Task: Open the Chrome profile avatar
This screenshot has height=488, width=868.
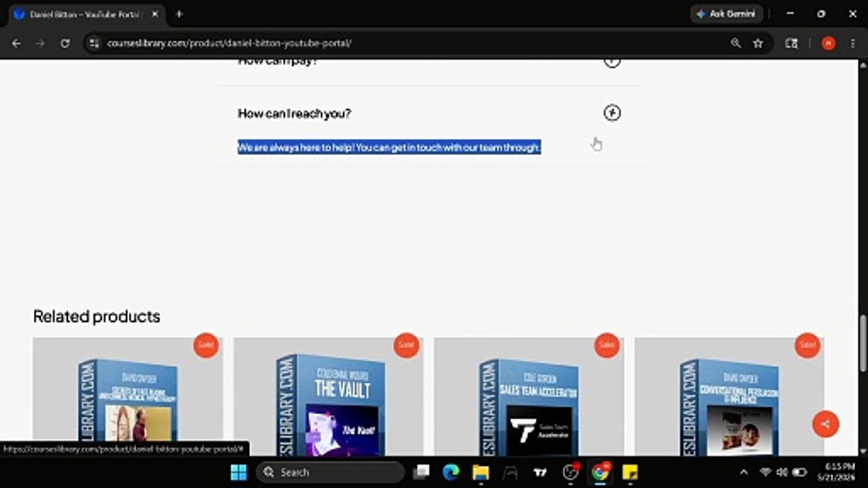Action: pos(828,43)
